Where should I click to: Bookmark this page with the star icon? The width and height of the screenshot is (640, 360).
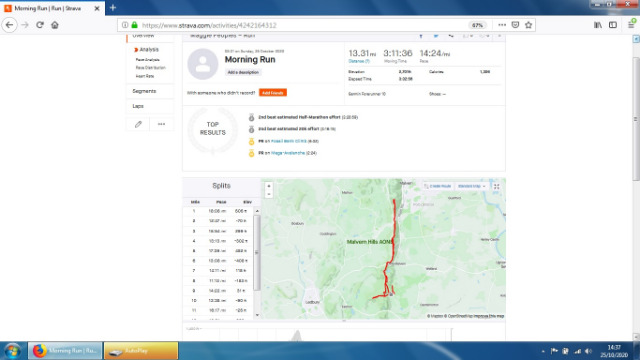point(529,25)
